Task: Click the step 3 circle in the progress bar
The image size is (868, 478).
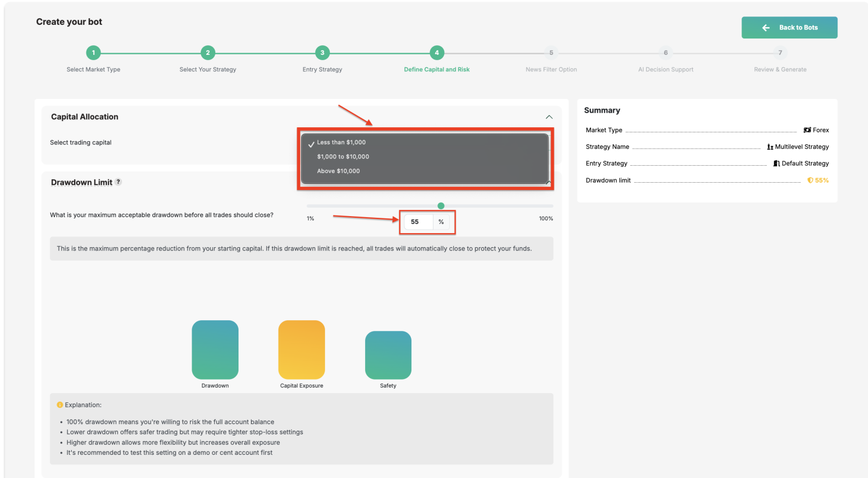Action: point(322,53)
